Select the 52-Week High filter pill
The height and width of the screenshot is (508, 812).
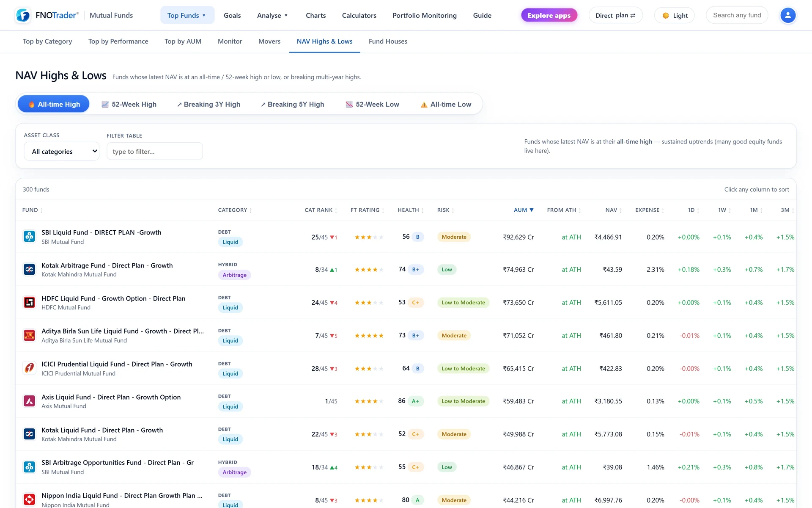point(129,104)
